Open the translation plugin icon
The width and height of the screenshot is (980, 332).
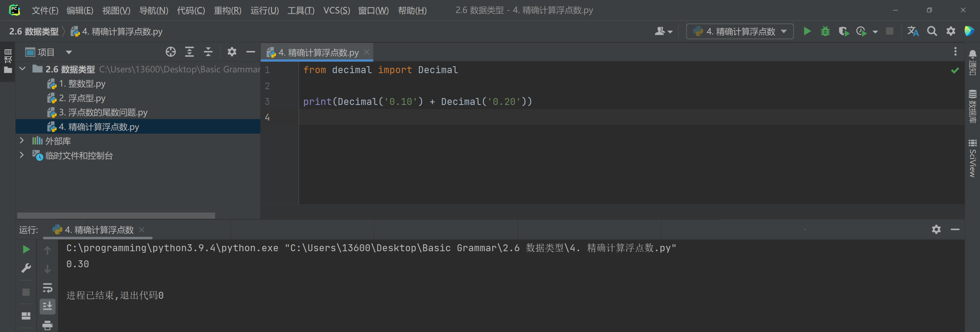point(913,31)
